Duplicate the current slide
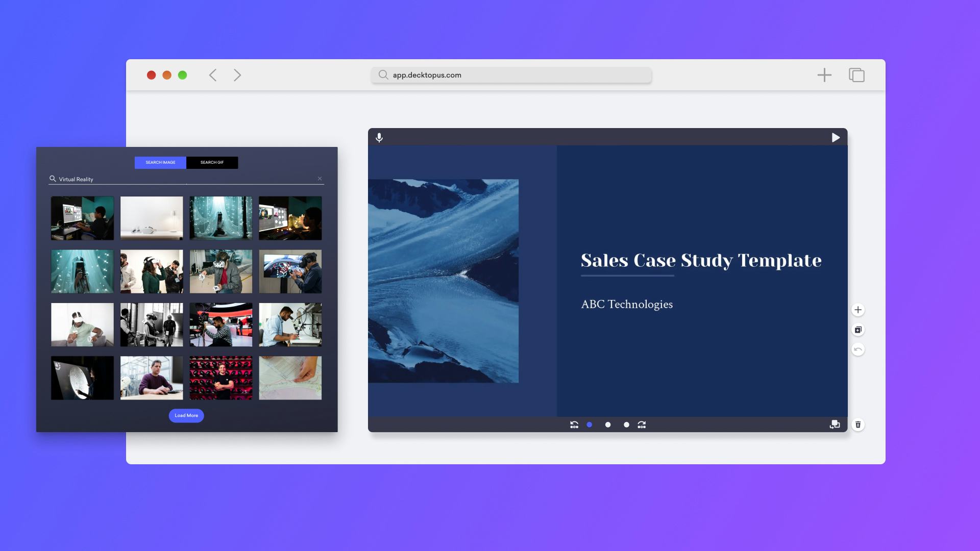980x551 pixels. point(858,329)
